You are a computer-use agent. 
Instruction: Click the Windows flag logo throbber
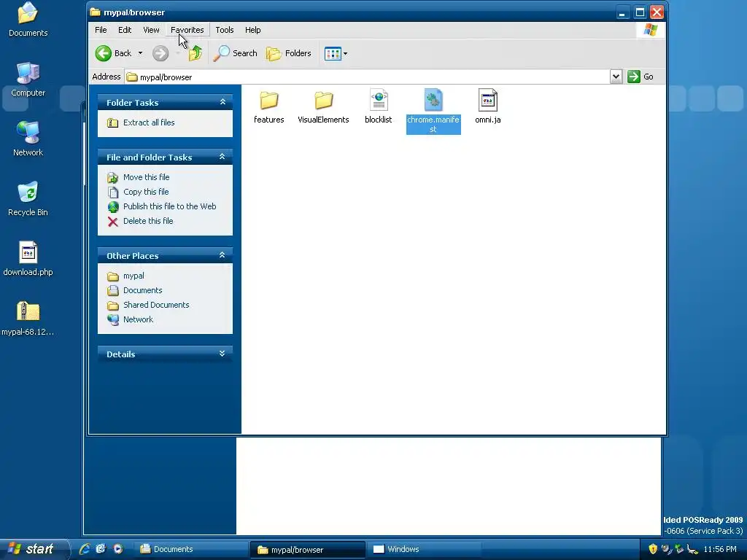(650, 30)
